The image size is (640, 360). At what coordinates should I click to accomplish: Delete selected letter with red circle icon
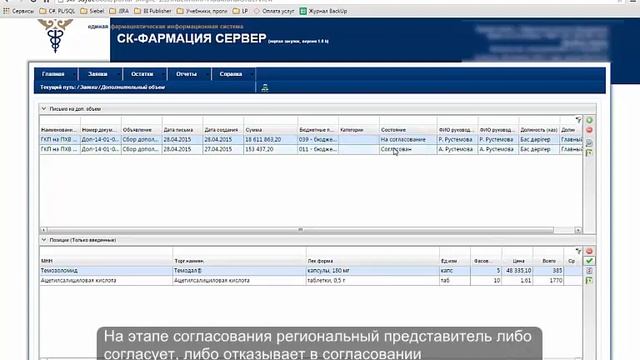[x=589, y=130]
